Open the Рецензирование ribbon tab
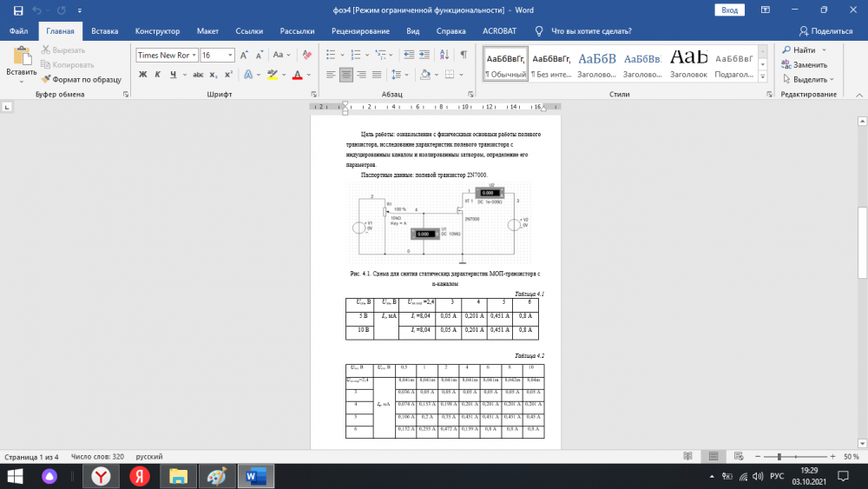The image size is (868, 489). [x=360, y=30]
